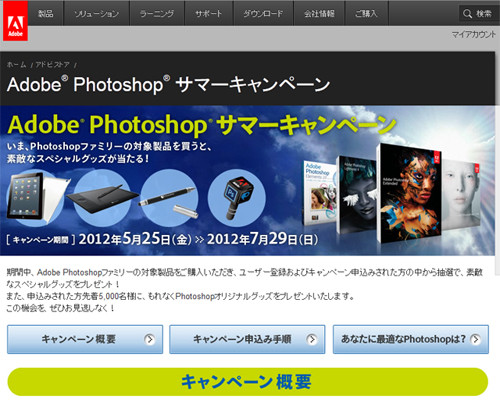Click the Adobe logo
Screen dimensions: 500x406
15,21
